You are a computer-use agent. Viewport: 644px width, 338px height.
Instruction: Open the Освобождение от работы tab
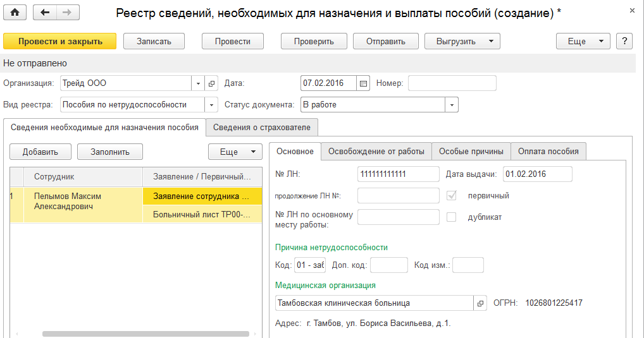pyautogui.click(x=376, y=152)
